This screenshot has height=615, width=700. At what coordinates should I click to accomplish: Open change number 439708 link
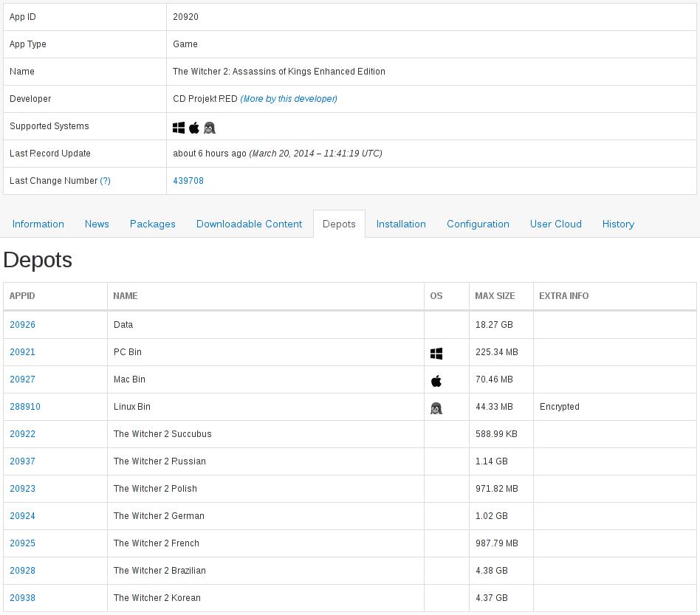pyautogui.click(x=188, y=181)
